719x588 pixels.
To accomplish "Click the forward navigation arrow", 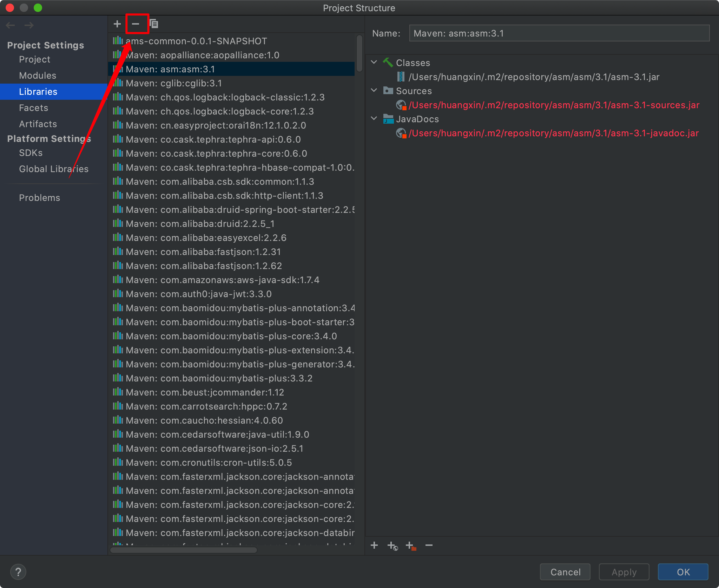I will [x=29, y=25].
